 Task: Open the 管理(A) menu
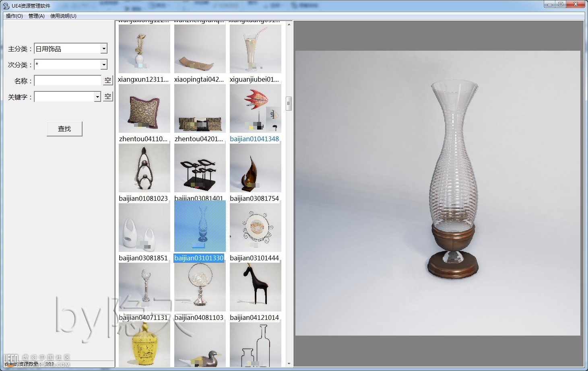[36, 16]
